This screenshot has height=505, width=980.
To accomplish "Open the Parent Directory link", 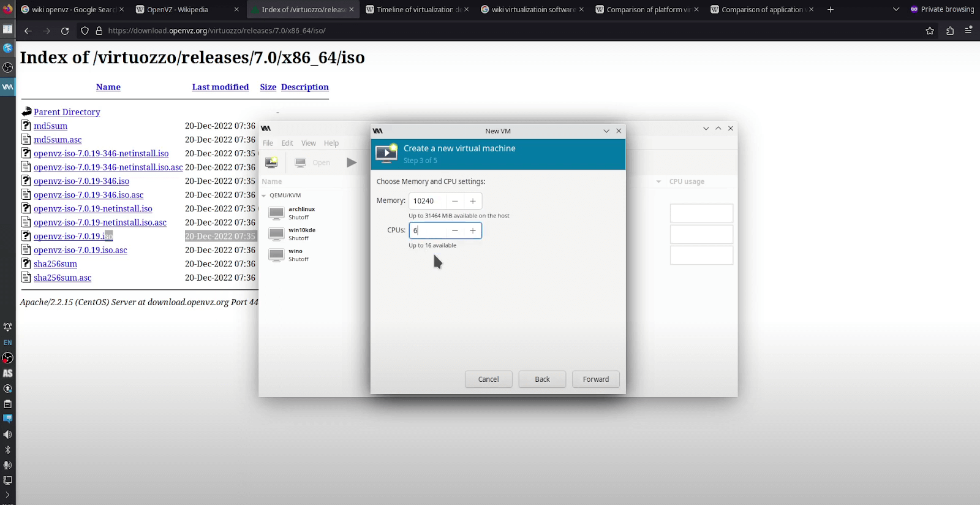I will 67,112.
